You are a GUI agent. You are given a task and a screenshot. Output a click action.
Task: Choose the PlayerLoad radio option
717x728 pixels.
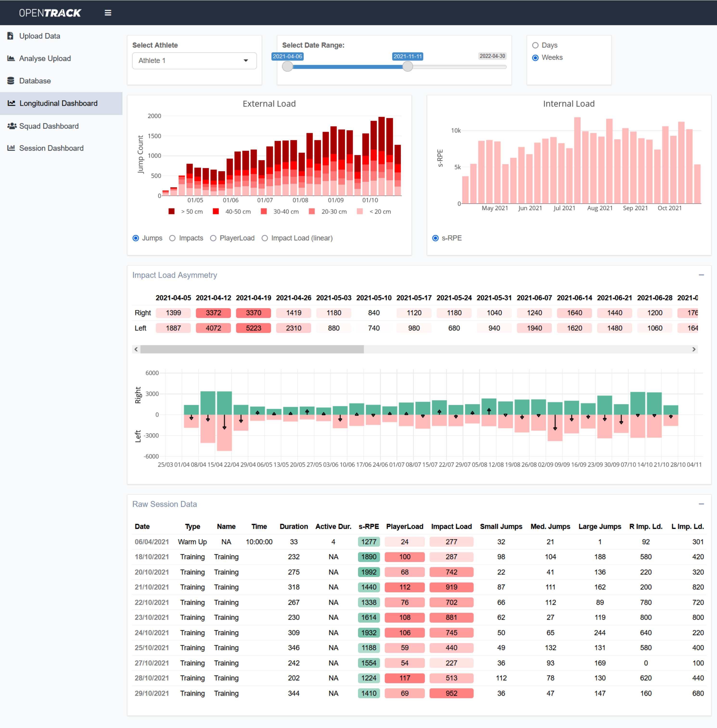(213, 238)
